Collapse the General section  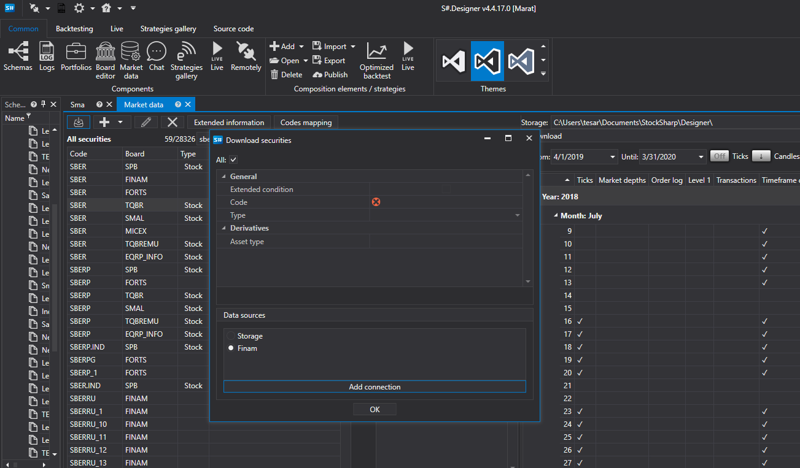click(x=222, y=177)
